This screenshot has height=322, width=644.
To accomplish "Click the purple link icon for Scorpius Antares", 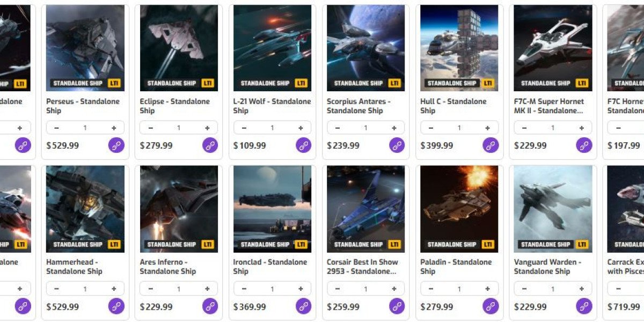I will click(397, 145).
